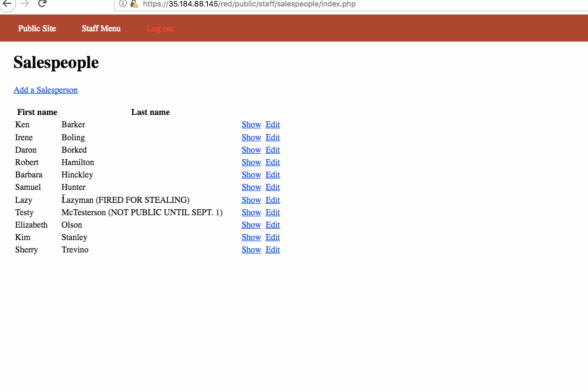Edit Robert Hamilton's entry

272,162
